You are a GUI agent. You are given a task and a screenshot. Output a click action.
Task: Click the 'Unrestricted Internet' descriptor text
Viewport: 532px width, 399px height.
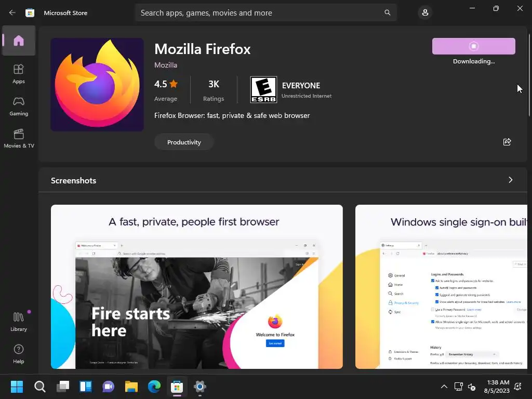tap(307, 96)
